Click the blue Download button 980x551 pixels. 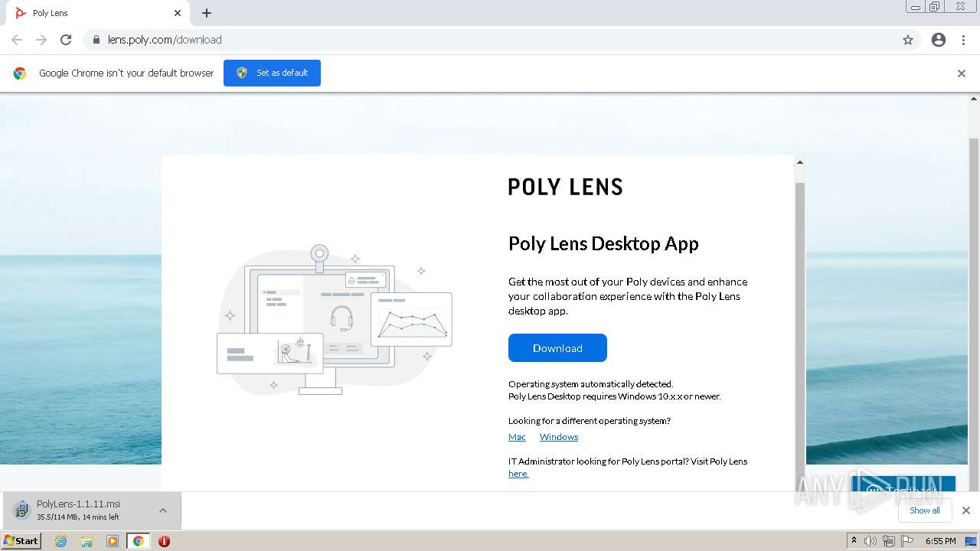click(x=557, y=347)
